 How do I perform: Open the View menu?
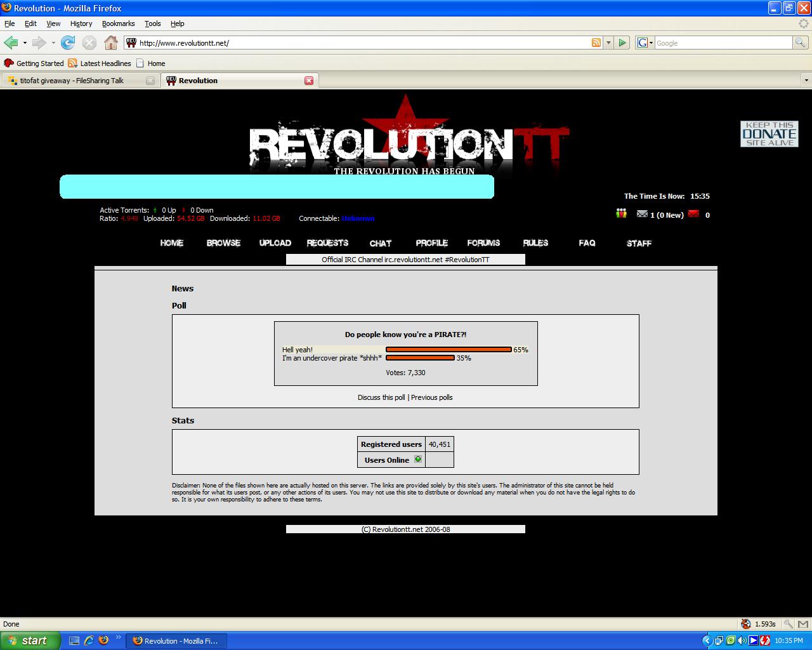pos(53,23)
